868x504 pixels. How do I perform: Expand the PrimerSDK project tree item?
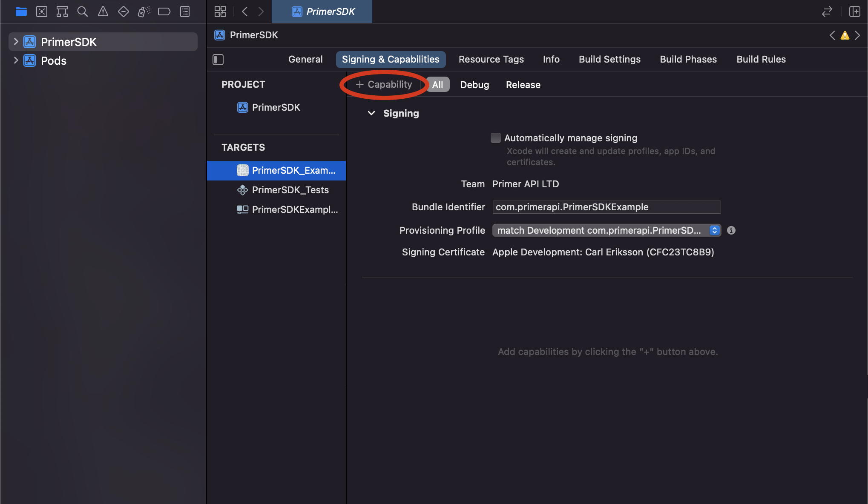pos(16,42)
